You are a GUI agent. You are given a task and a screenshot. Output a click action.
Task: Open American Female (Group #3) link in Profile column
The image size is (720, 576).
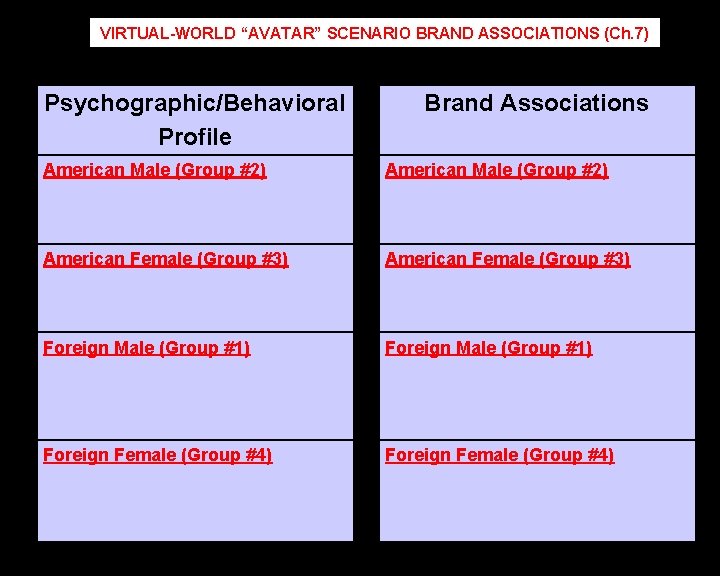[x=166, y=260]
